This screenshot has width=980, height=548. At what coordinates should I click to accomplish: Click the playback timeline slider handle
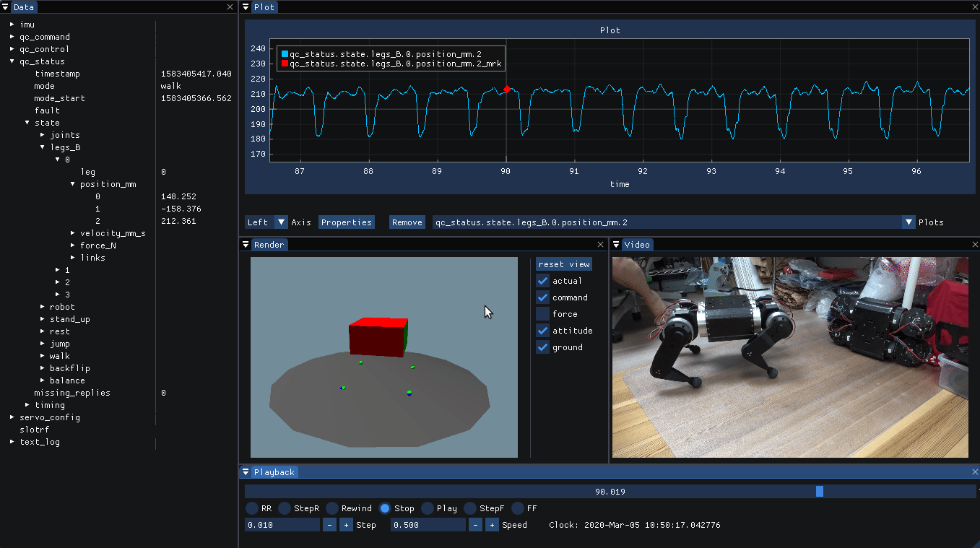(820, 492)
